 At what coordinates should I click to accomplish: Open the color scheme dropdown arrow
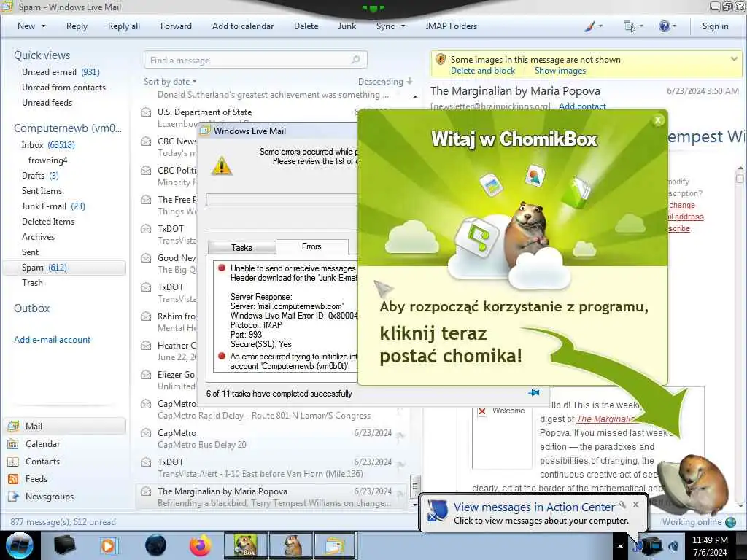(x=600, y=26)
